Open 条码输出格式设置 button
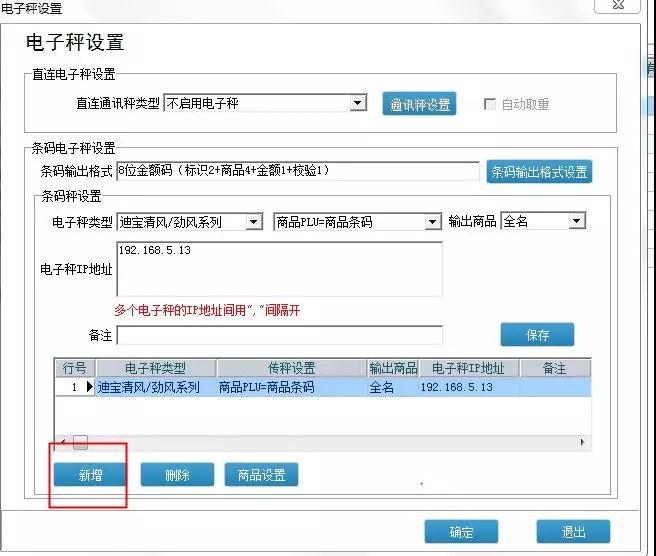The height and width of the screenshot is (556, 656). (x=539, y=172)
